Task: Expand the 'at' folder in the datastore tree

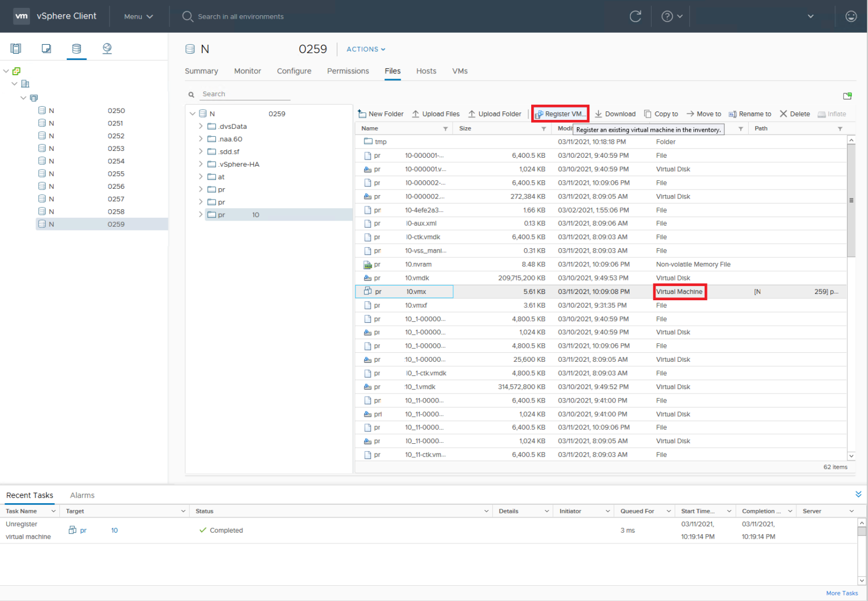Action: (x=201, y=176)
